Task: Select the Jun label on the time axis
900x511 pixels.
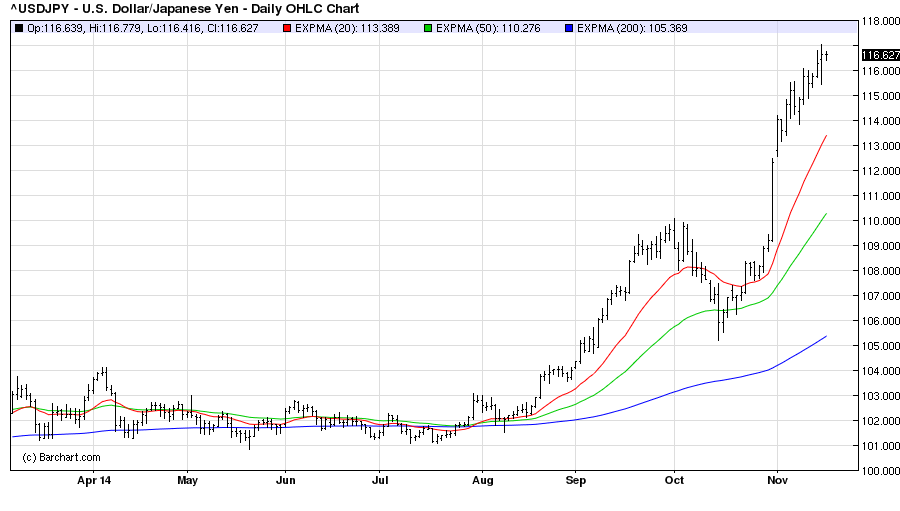Action: [x=286, y=480]
